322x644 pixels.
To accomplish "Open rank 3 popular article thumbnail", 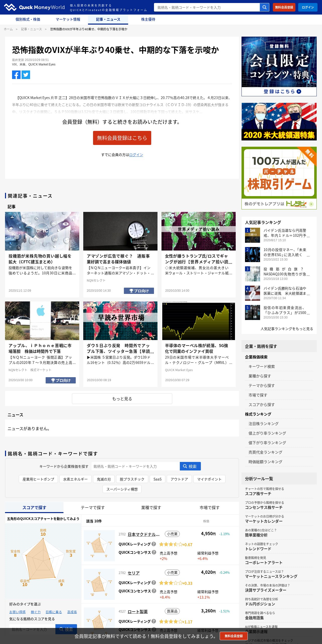I will click(253, 274).
